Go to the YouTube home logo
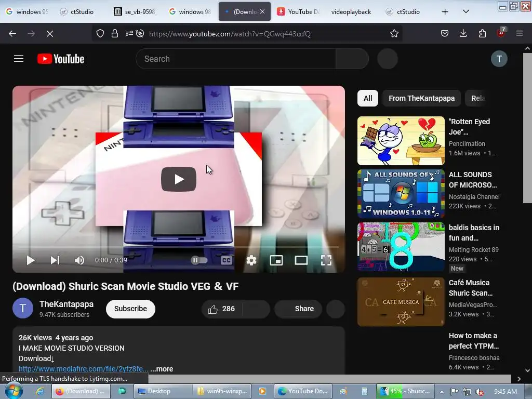 61,59
